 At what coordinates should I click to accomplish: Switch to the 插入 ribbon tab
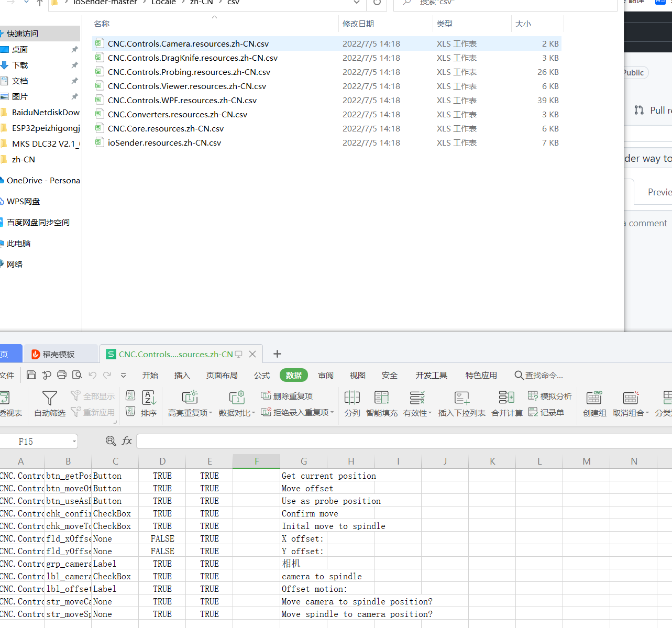(182, 375)
